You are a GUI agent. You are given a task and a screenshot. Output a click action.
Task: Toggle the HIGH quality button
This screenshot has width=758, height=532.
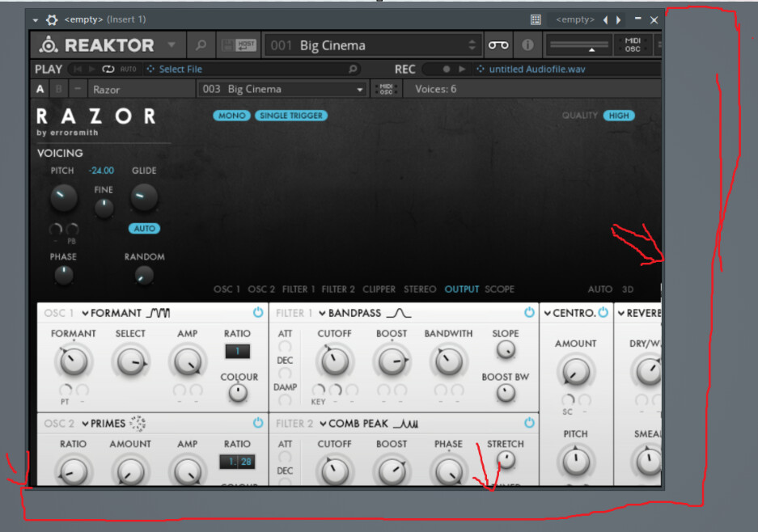tap(619, 116)
